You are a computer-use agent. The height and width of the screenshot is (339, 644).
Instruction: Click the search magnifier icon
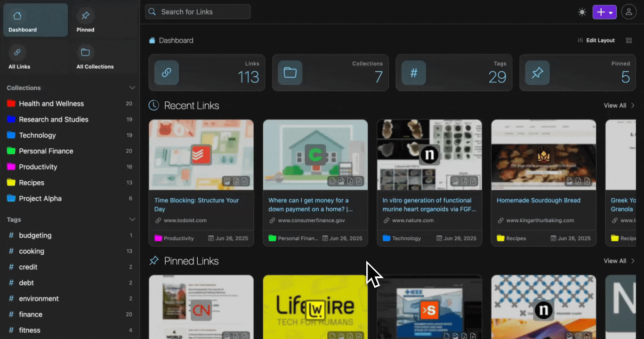(152, 11)
